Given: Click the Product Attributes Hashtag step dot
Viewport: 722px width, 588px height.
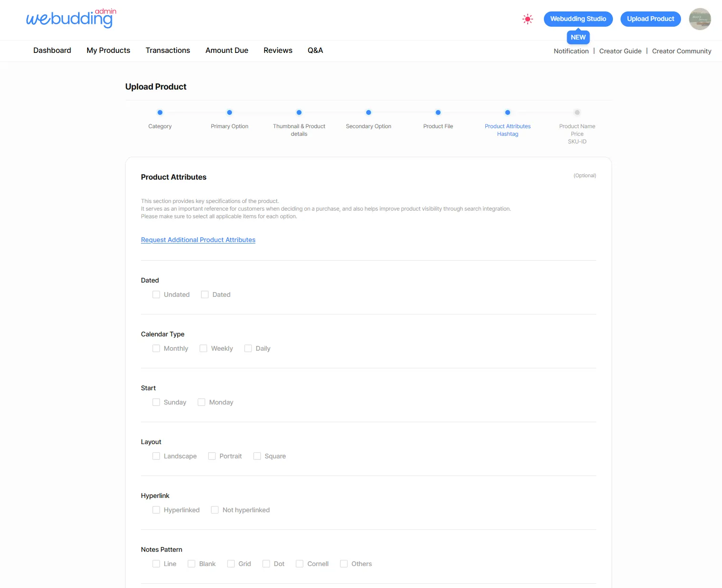Looking at the screenshot, I should [508, 112].
